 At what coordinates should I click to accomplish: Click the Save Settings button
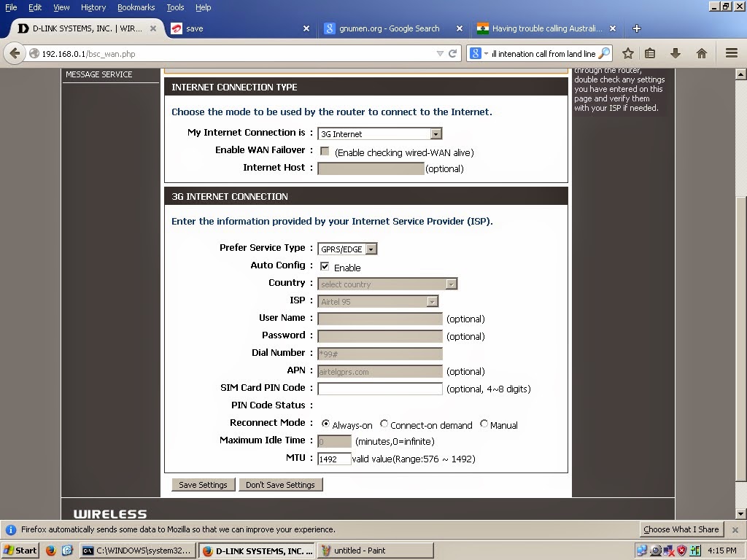[x=203, y=484]
